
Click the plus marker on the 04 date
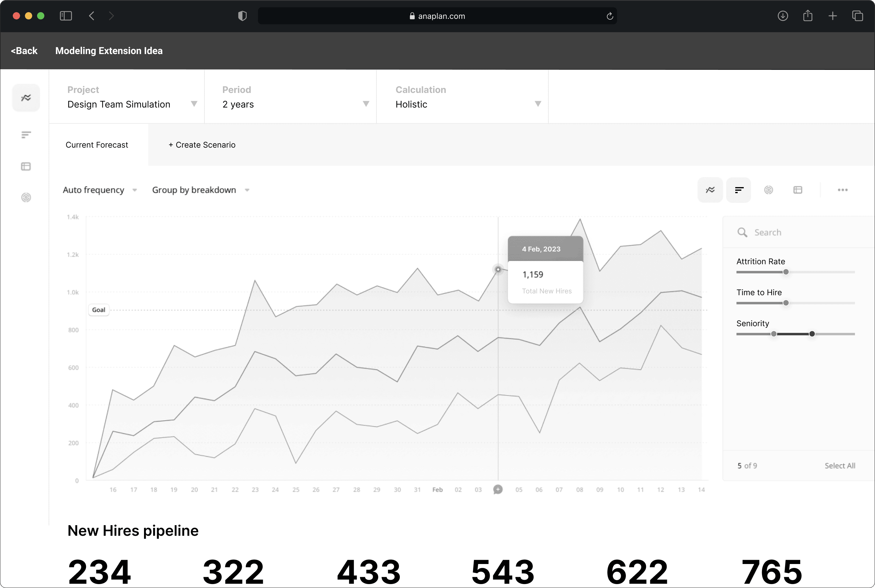pyautogui.click(x=498, y=489)
